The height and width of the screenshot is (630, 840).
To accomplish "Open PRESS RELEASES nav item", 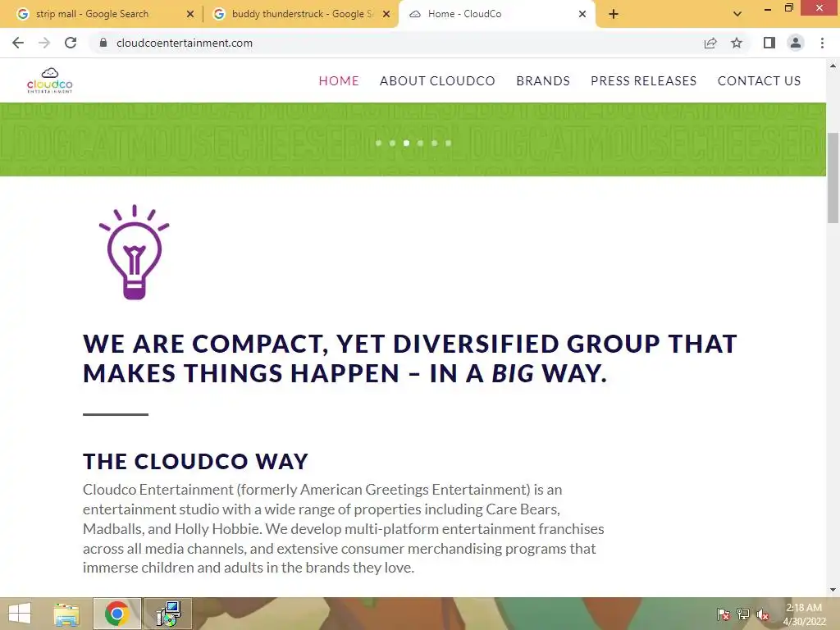I will (643, 81).
